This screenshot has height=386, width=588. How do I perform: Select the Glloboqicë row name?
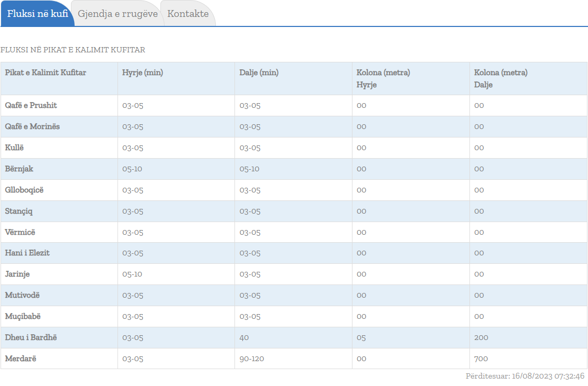(24, 190)
